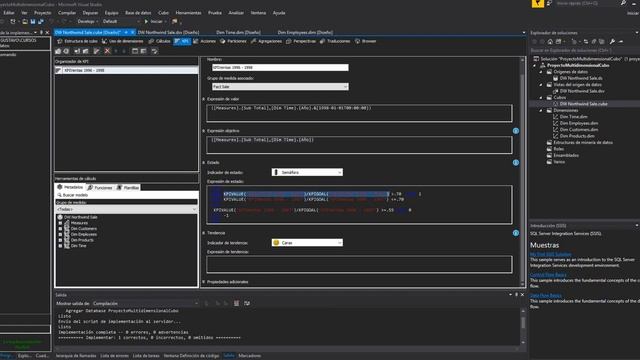Open the Default platform dropdown

[120, 21]
